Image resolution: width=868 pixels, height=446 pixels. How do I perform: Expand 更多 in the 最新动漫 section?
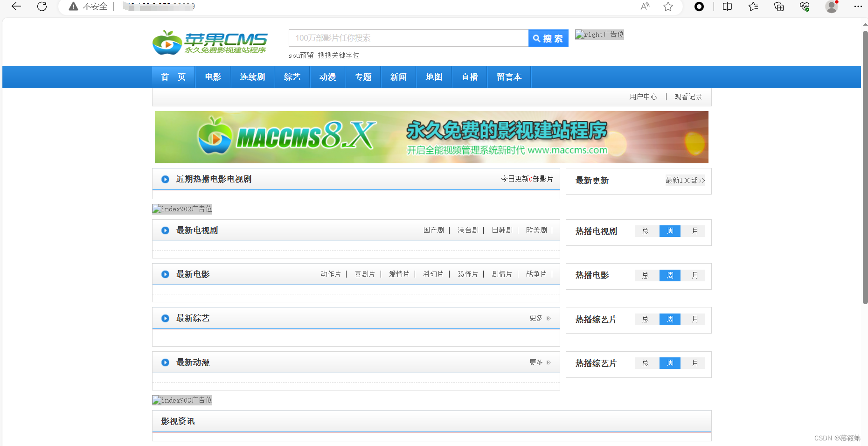click(x=540, y=362)
